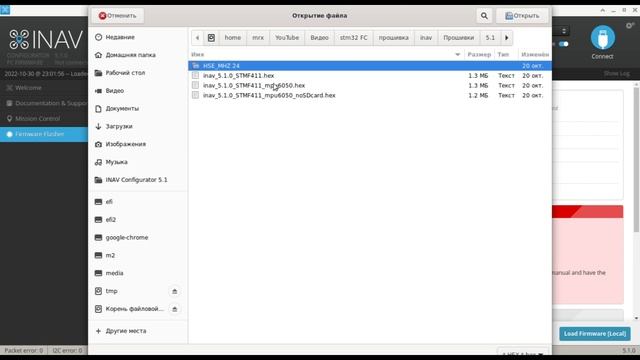Jump to stm32 FC in path bar
Viewport: 640px width, 360px height.
point(353,38)
